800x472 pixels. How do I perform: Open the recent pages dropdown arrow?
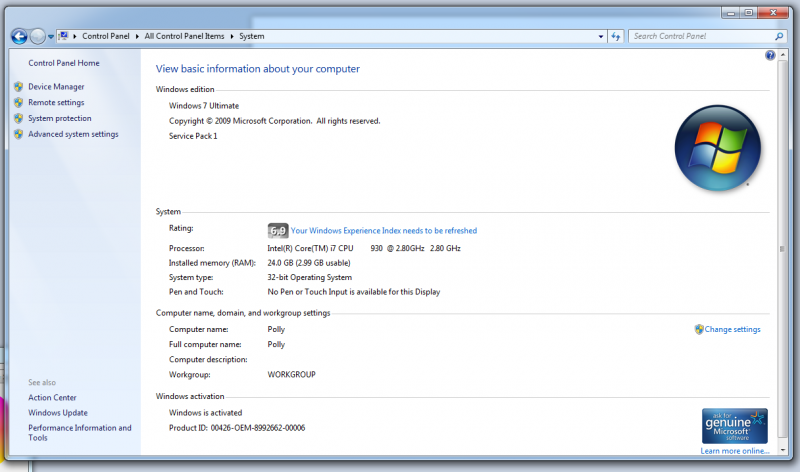[x=51, y=37]
